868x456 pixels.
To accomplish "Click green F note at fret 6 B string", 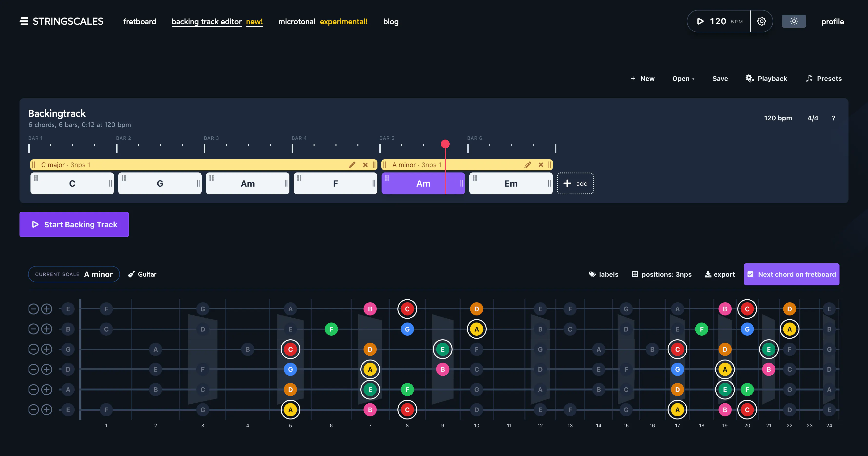I will coord(331,329).
